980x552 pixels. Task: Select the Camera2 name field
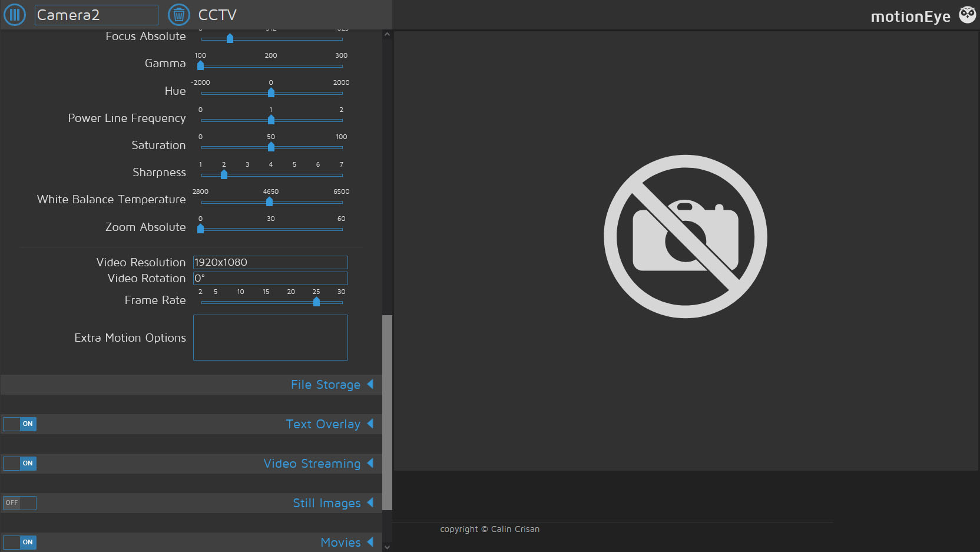tap(96, 15)
